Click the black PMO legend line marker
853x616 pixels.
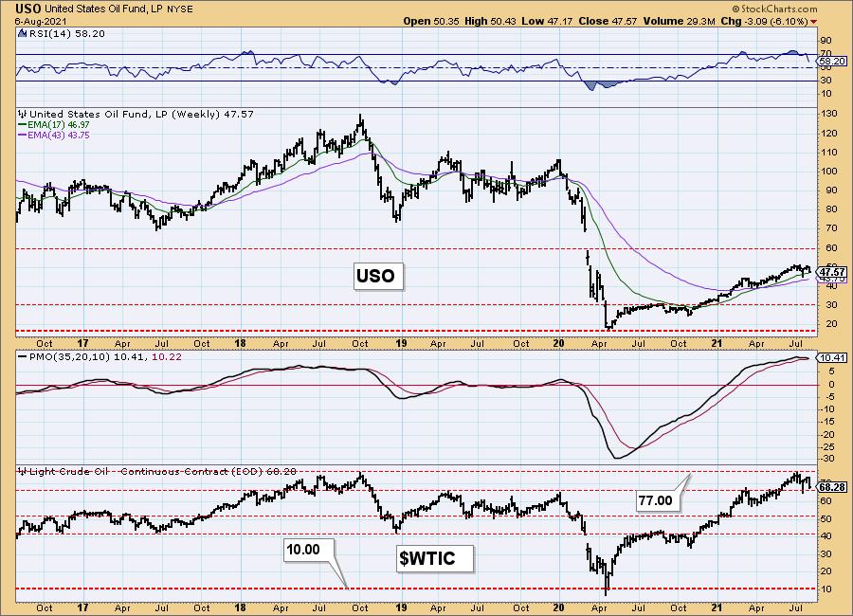[23, 357]
